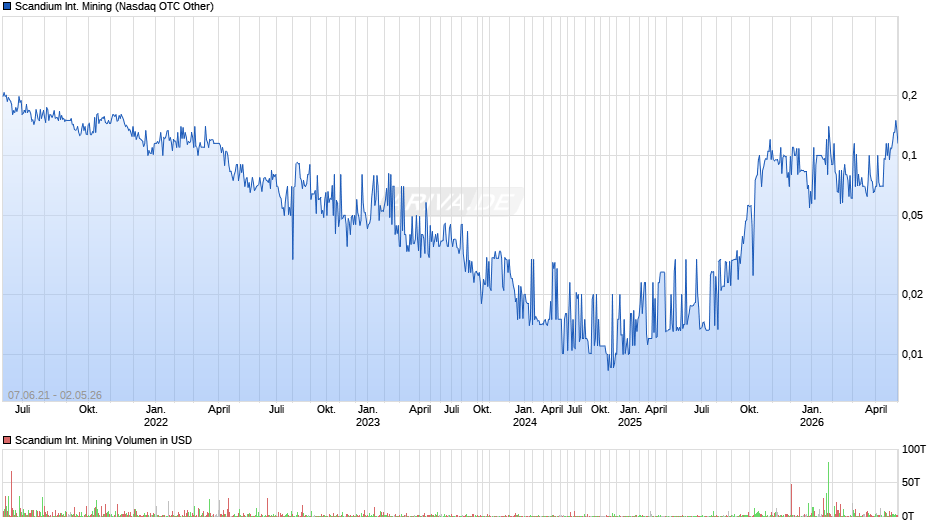Click the 0,01 price axis label
The image size is (940, 526).
coord(912,354)
